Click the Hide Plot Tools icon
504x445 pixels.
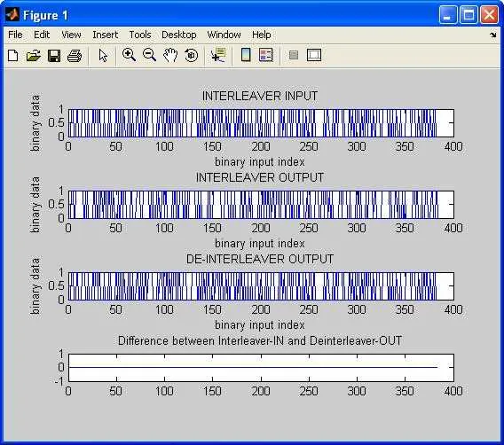(294, 55)
